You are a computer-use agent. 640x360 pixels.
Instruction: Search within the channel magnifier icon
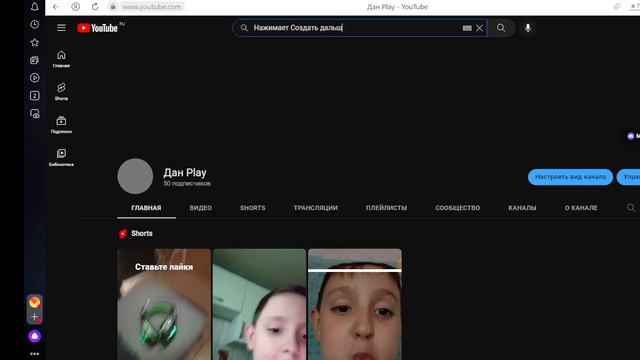tap(631, 208)
